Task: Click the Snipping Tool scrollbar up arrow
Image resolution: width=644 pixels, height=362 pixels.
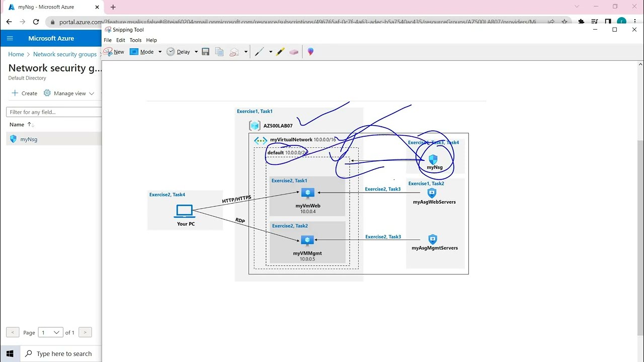Action: 640,64
